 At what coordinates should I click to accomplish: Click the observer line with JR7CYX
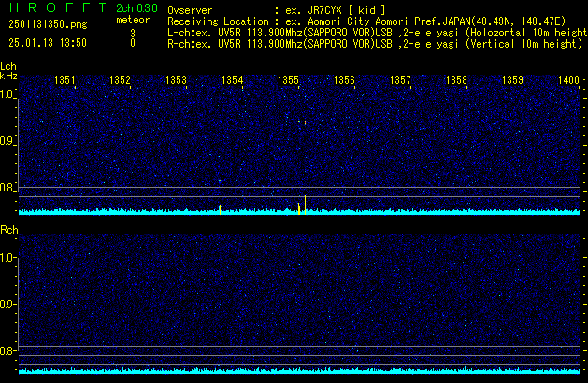click(x=277, y=10)
